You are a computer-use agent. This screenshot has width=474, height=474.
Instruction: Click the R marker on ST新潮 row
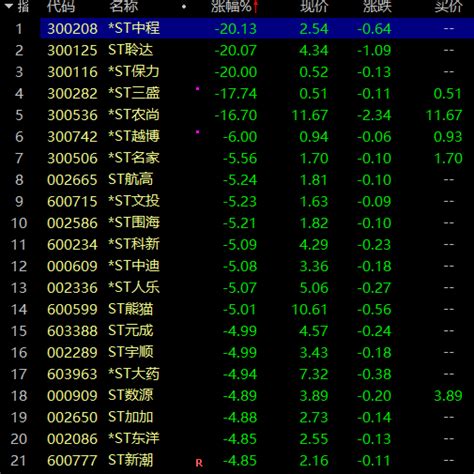tap(199, 463)
